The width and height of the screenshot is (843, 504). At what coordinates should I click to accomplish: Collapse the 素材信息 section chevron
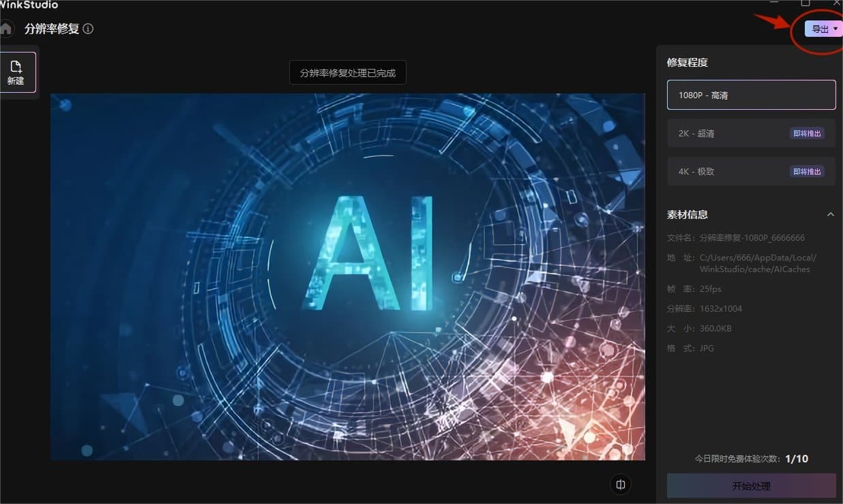830,215
